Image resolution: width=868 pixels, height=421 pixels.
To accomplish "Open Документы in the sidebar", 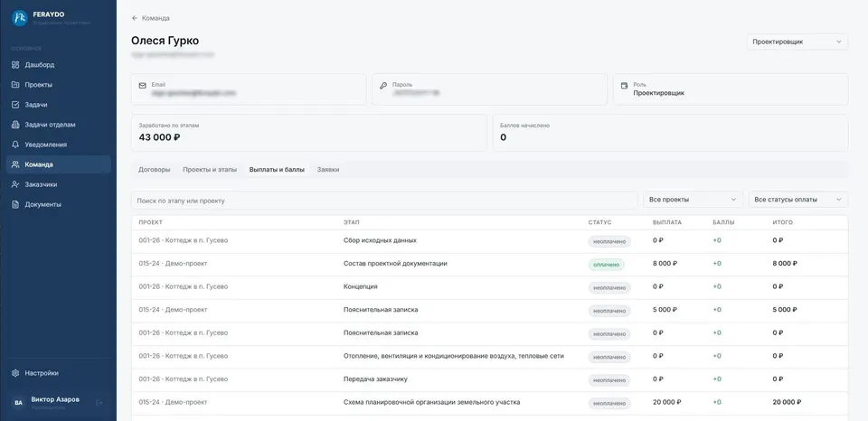I will 58,204.
